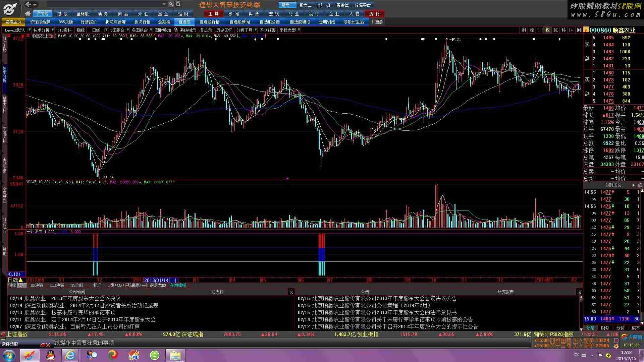644x362 pixels.
Task: Open the file explorer taskbar icon
Action: click(175, 355)
